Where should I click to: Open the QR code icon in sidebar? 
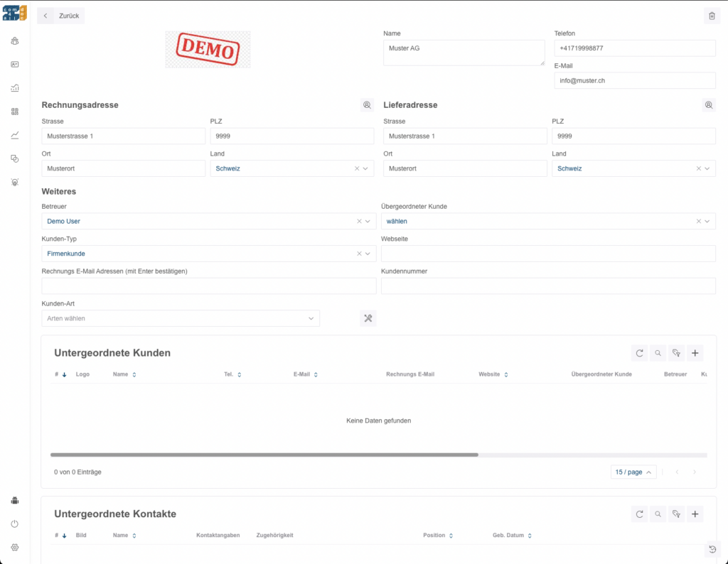tap(15, 112)
